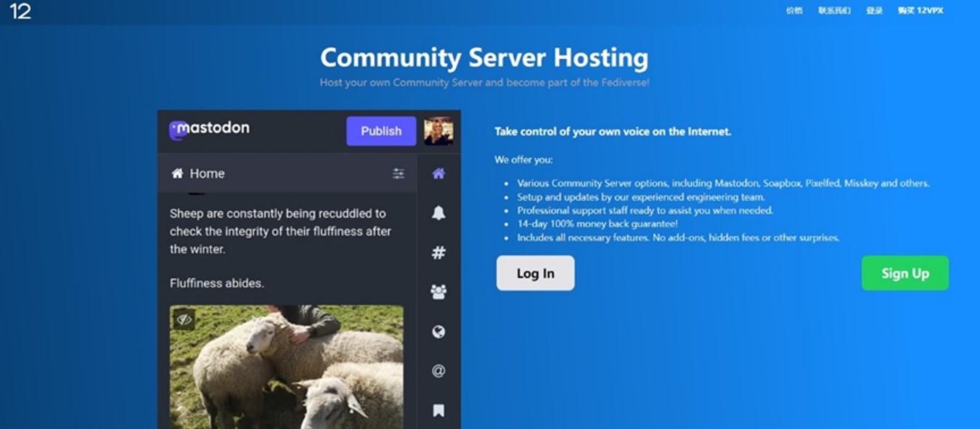This screenshot has width=980, height=429.
Task: Click the "Sheep are constantly being recuddled" post text
Action: tap(280, 231)
